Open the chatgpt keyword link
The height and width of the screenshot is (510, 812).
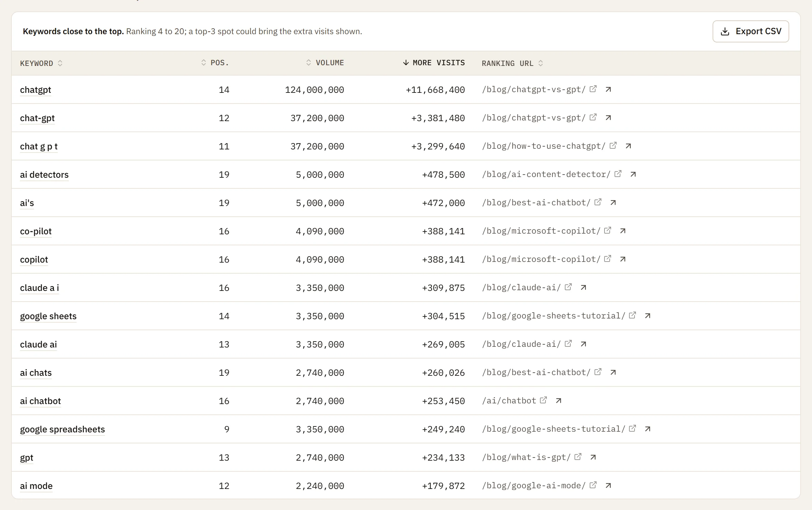pos(36,90)
